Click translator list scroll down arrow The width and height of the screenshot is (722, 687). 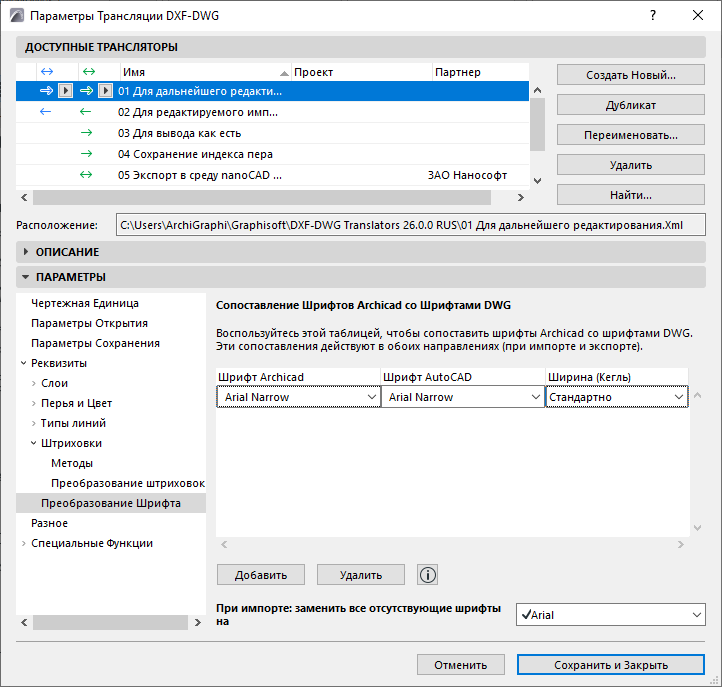537,180
